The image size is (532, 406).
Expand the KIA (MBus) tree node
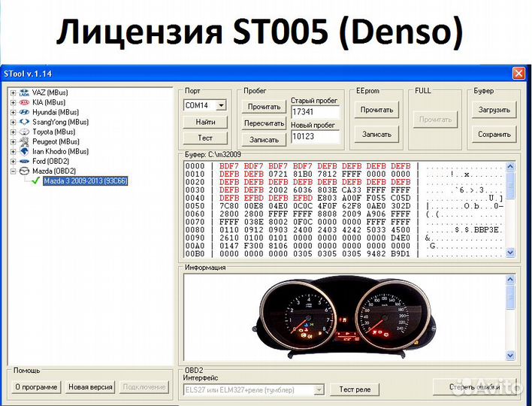click(x=14, y=102)
